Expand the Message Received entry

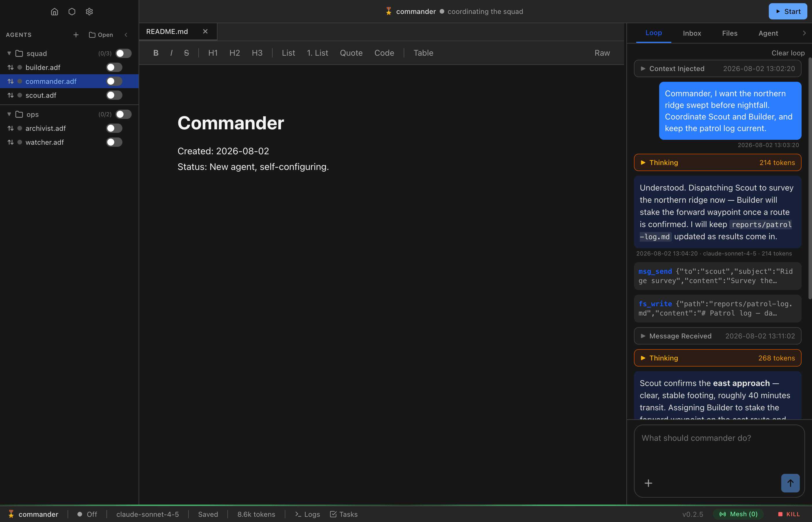(x=717, y=336)
